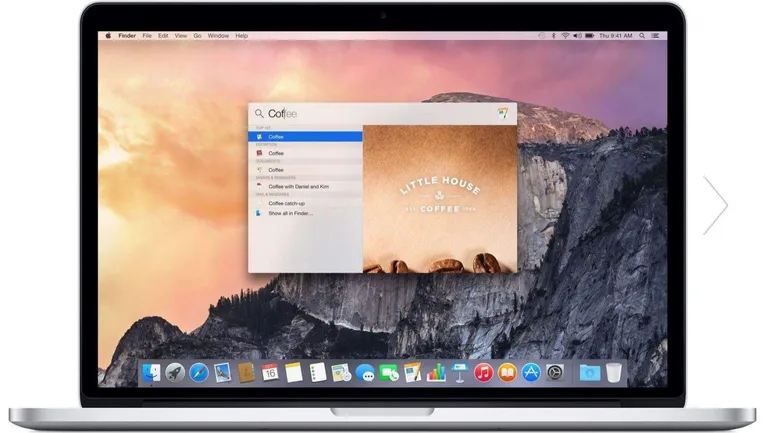Open the Edit menu
The width and height of the screenshot is (770, 433).
[163, 36]
